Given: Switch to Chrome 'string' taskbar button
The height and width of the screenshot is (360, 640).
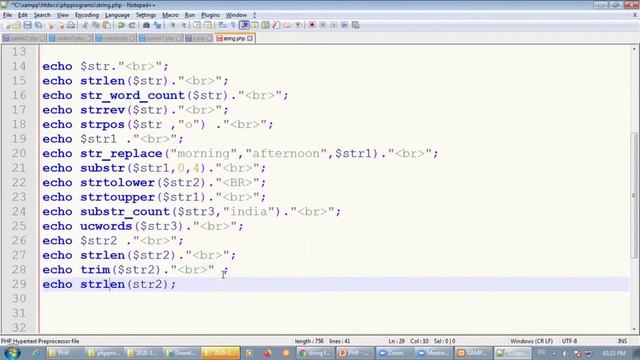Looking at the screenshot, I should pyautogui.click(x=315, y=353).
